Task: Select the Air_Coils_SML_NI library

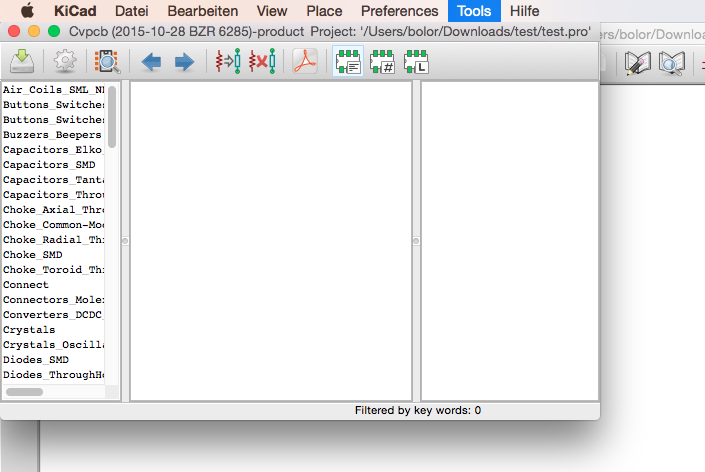Action: click(54, 89)
